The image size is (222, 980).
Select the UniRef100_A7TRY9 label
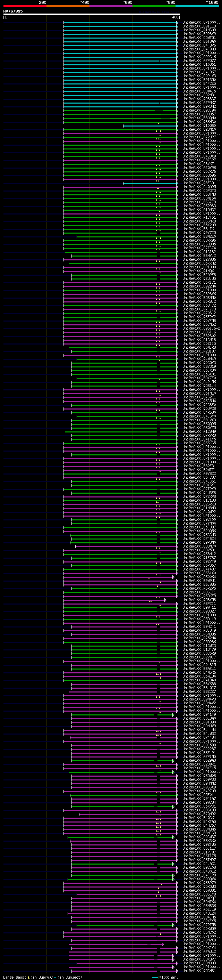click(199, 489)
